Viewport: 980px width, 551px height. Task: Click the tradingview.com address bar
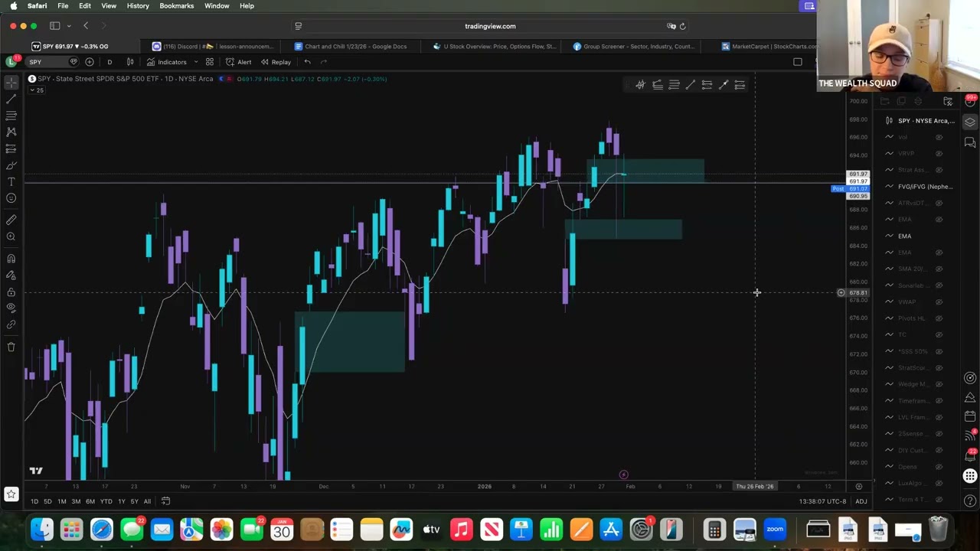(490, 26)
